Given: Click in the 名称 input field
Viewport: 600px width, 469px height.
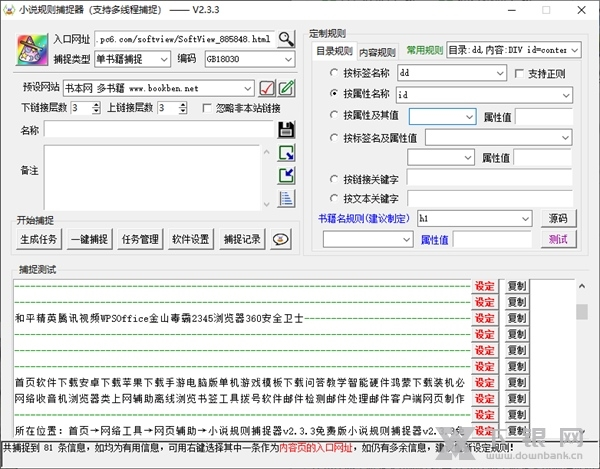Looking at the screenshot, I should click(x=158, y=129).
